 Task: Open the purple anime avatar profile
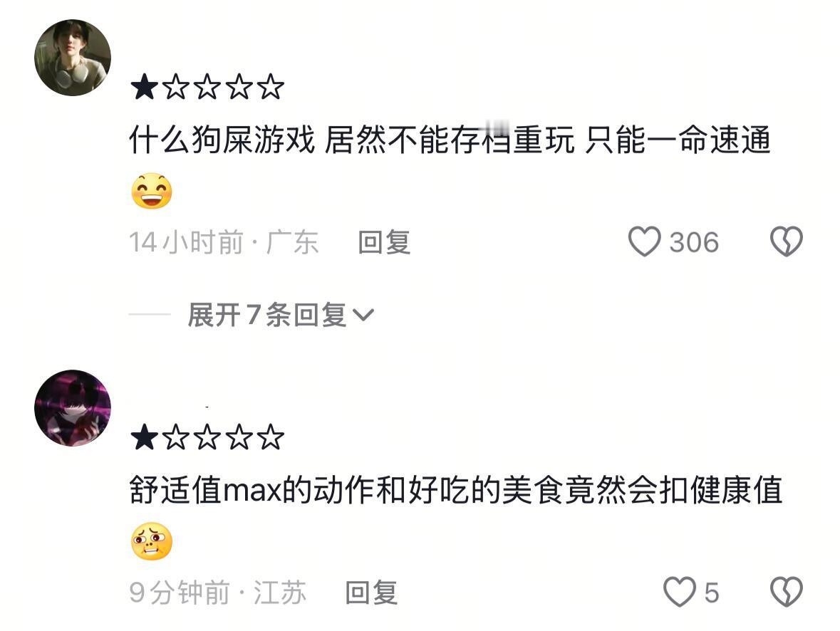coord(73,408)
